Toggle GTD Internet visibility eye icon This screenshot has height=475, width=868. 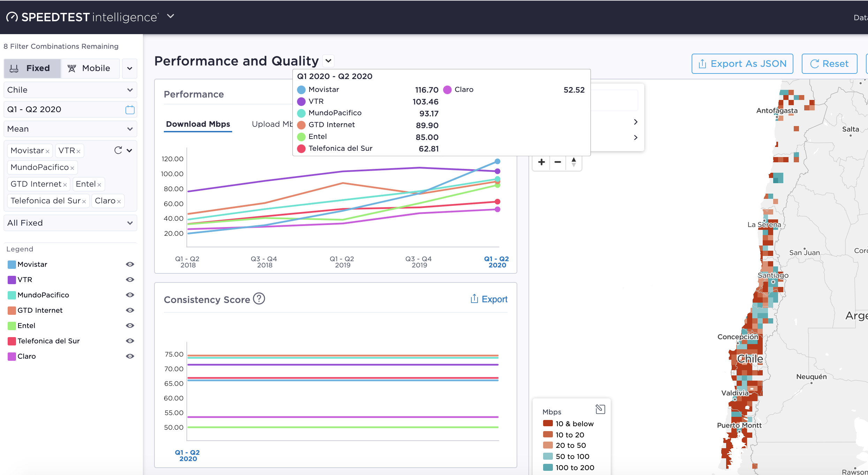[130, 310]
